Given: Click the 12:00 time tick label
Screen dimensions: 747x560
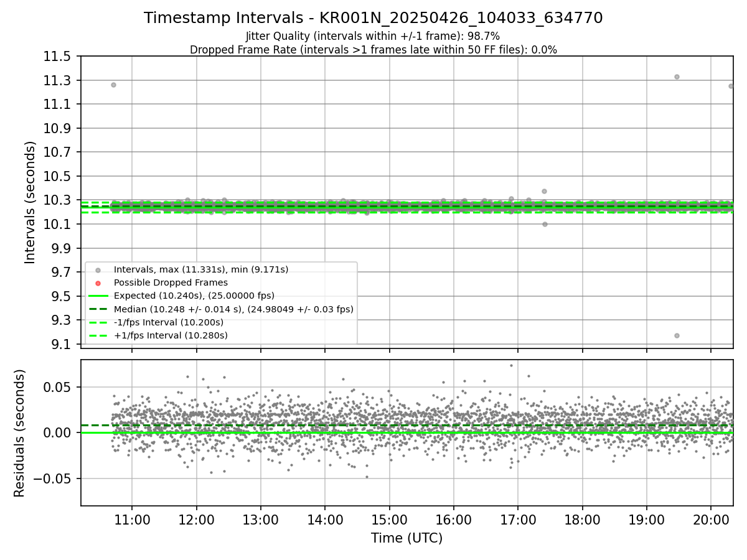Looking at the screenshot, I should pos(197,520).
